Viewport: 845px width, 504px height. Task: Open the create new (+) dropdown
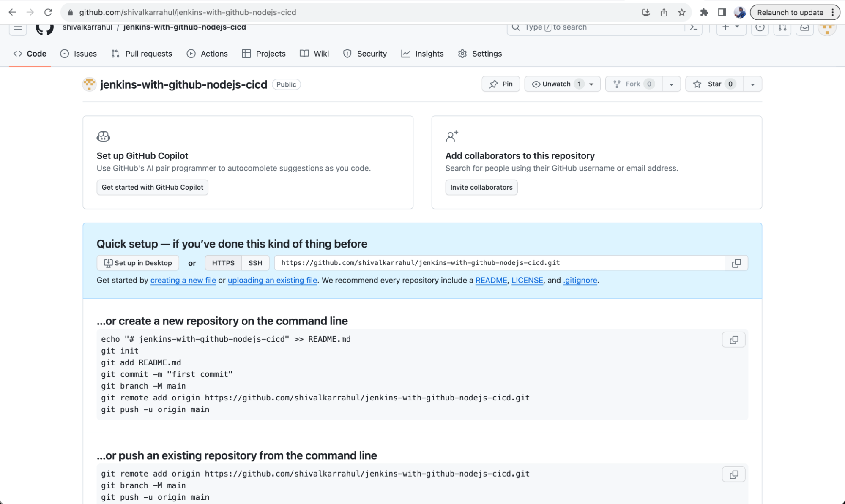pyautogui.click(x=731, y=27)
